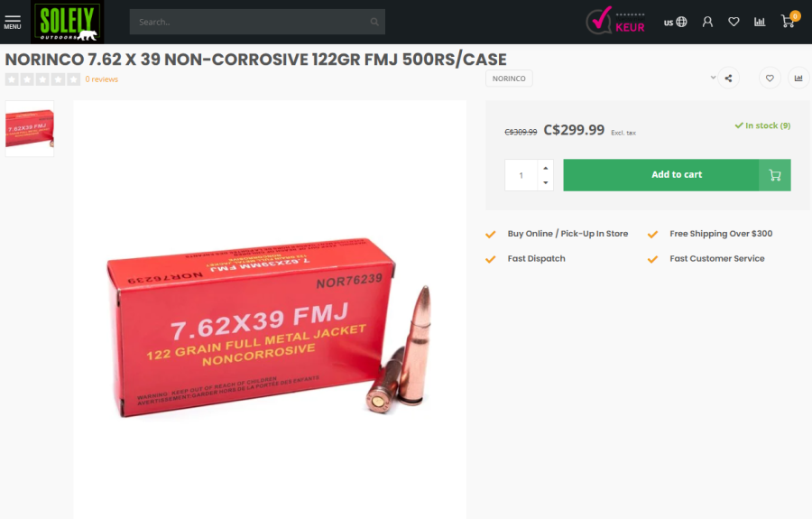
Task: Open compare chart icon in header
Action: click(x=760, y=22)
